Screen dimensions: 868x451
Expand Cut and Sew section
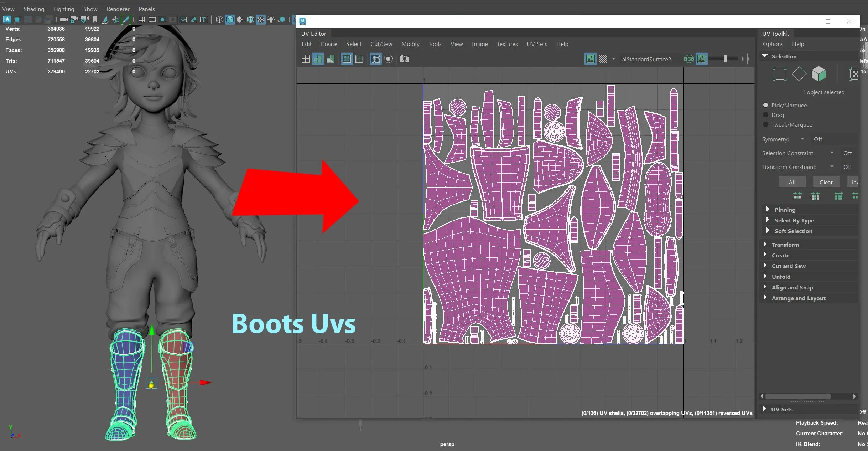click(765, 266)
